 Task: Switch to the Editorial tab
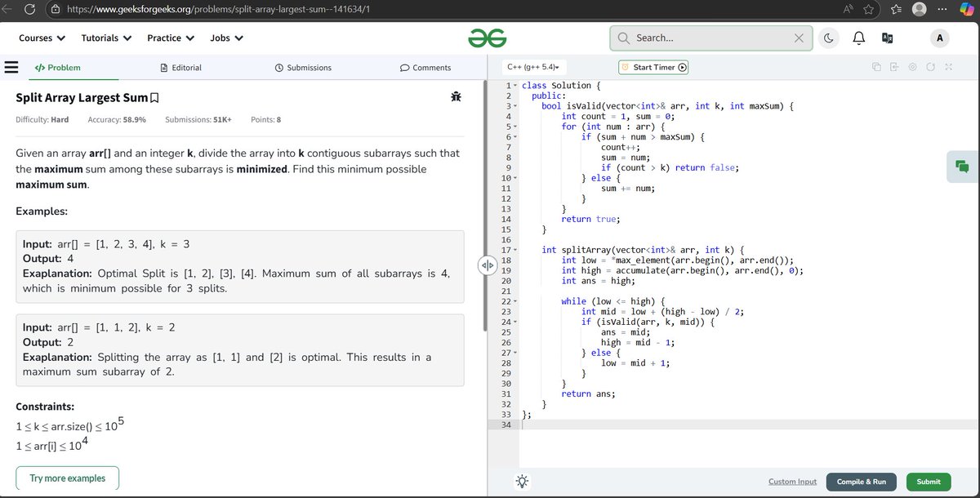(x=180, y=68)
